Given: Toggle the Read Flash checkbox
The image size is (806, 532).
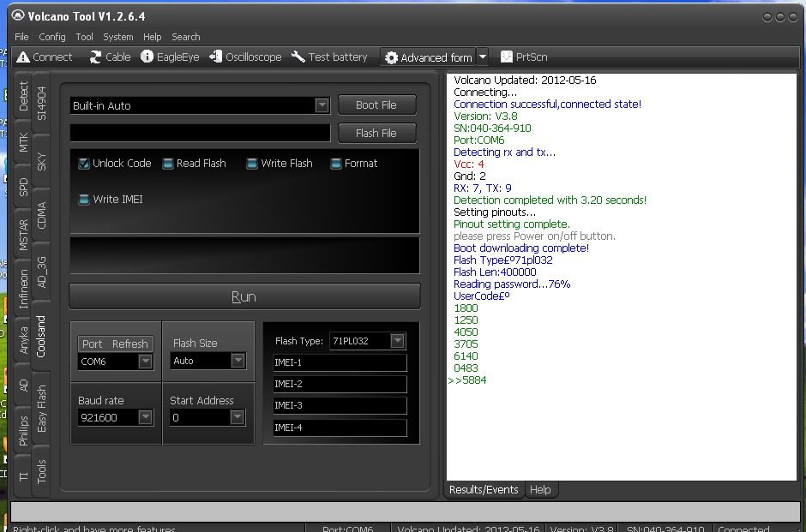Looking at the screenshot, I should (167, 164).
